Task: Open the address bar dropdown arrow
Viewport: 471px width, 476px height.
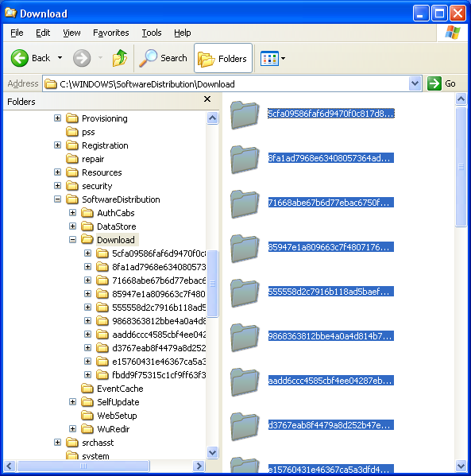Action: 415,83
